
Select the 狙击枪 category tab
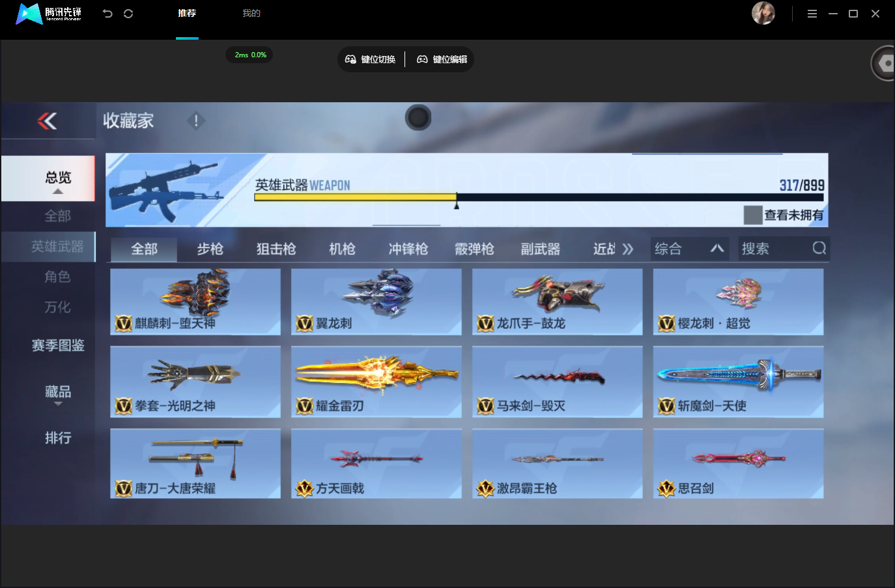[x=276, y=249]
